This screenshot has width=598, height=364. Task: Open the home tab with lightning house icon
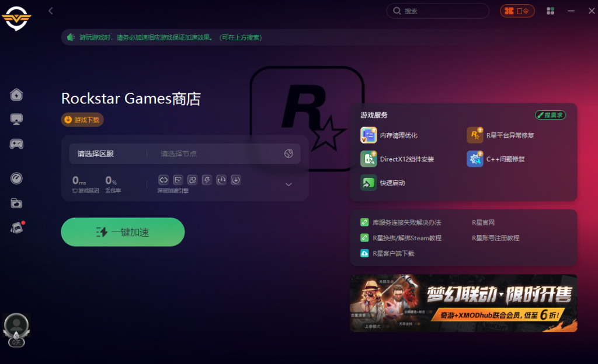[16, 94]
